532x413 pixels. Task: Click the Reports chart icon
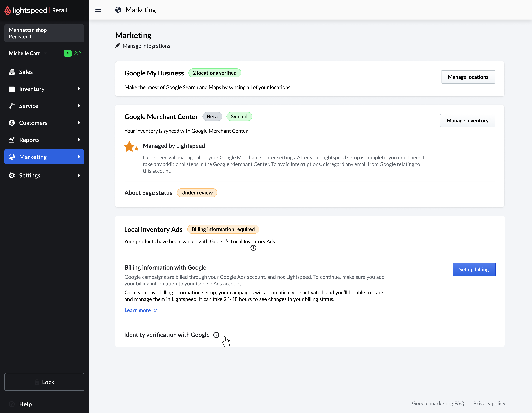[x=12, y=140]
